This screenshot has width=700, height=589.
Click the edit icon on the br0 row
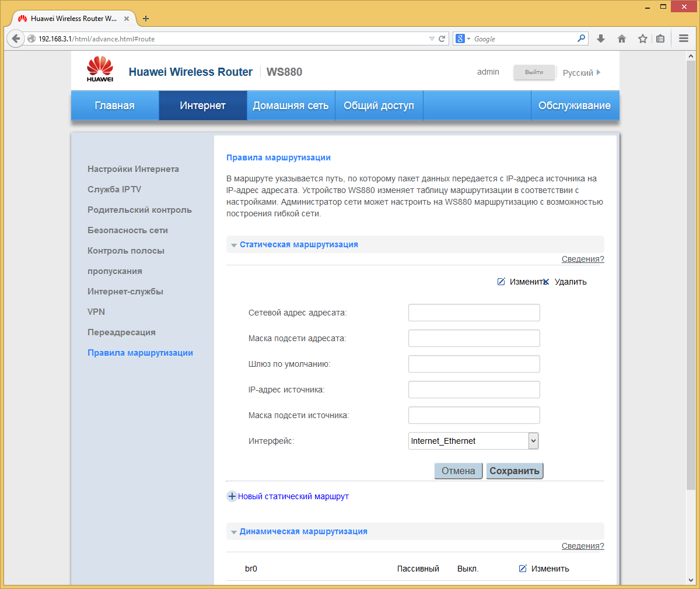(523, 569)
